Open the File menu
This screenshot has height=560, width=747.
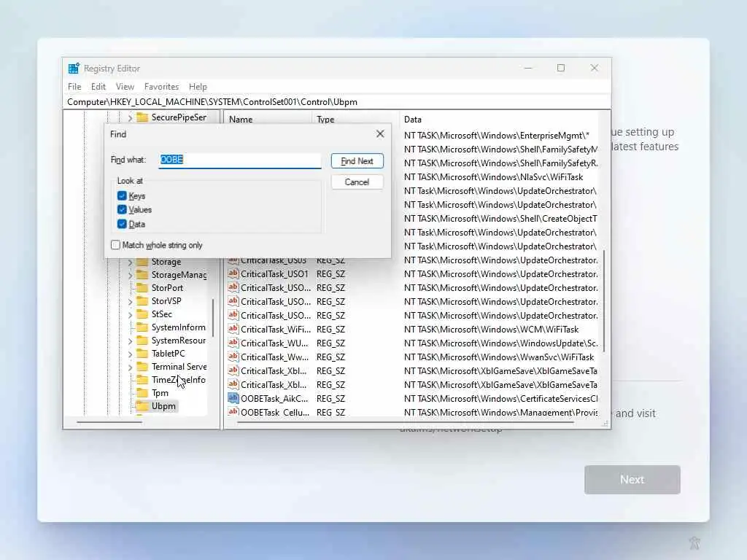coord(74,87)
